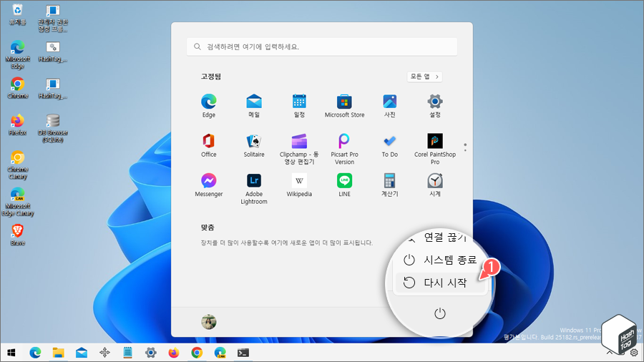
Task: Open Edge Canary from the taskbar
Action: 220,353
